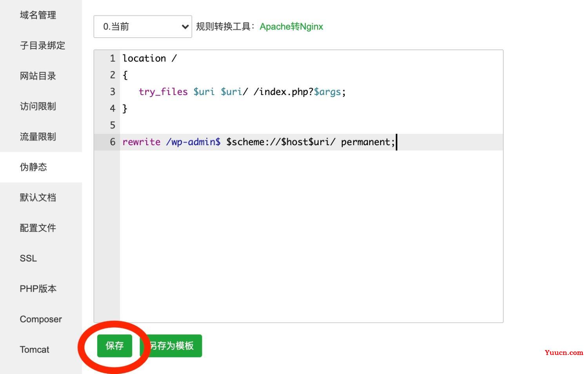Select the Composer sidebar tab
The height and width of the screenshot is (374, 588).
pyautogui.click(x=41, y=319)
